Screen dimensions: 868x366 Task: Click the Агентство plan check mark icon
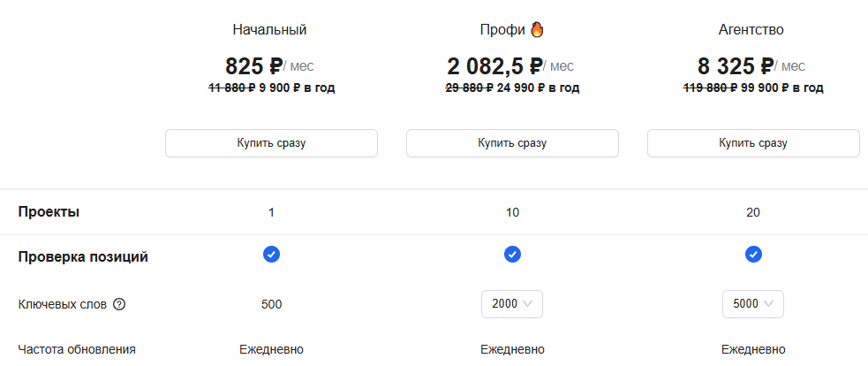click(x=753, y=255)
